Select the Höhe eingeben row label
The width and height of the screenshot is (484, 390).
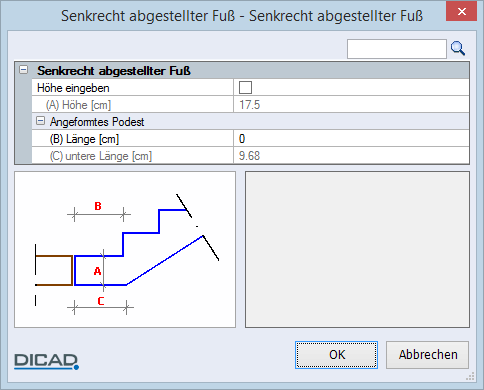point(73,88)
